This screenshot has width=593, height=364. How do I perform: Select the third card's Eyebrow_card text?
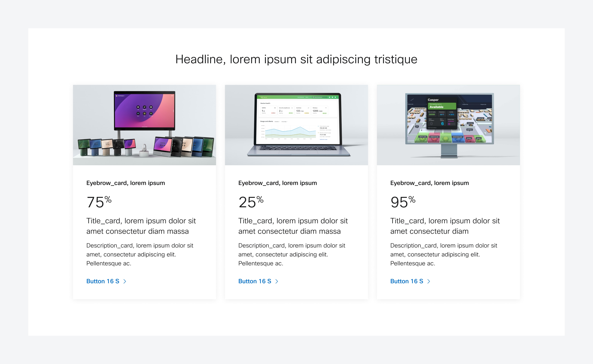point(429,183)
